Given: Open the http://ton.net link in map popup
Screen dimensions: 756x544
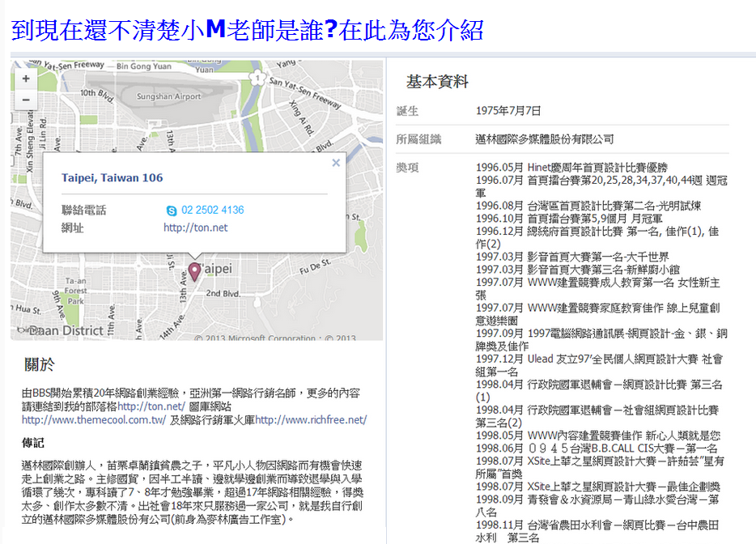Looking at the screenshot, I should pos(195,227).
